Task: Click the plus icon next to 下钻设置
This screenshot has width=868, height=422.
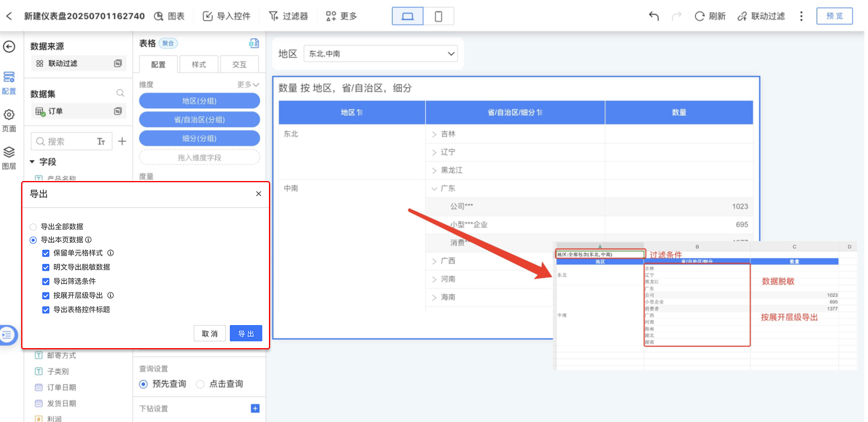Action: pyautogui.click(x=255, y=409)
